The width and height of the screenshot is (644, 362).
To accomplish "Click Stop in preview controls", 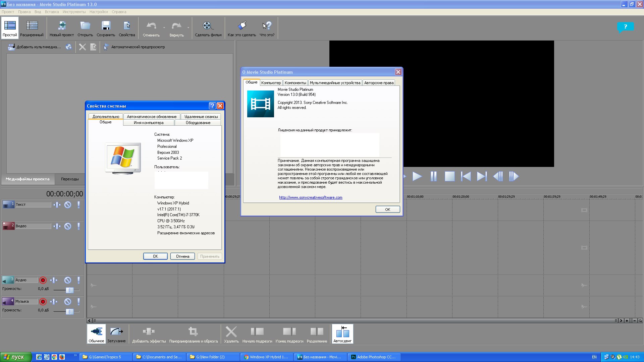I will (449, 176).
